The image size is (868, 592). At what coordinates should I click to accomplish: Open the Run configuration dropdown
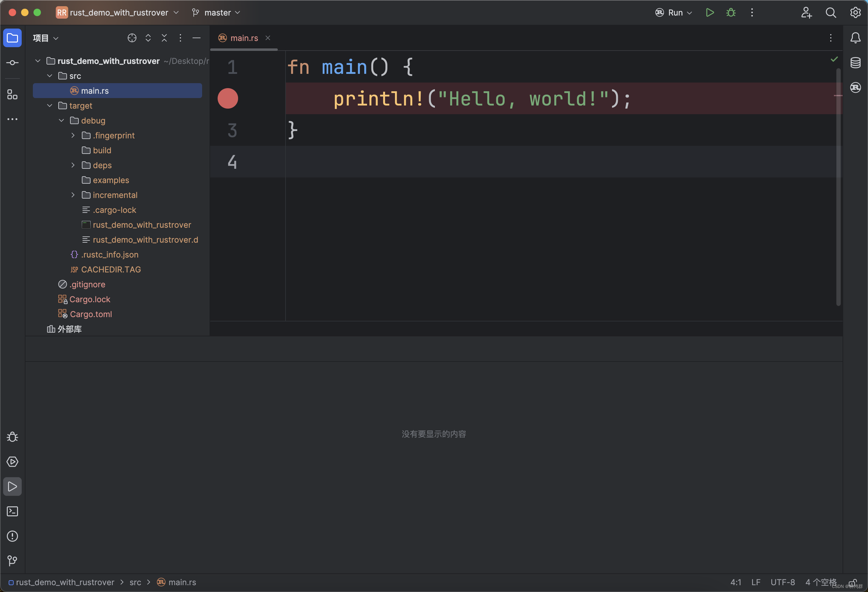(674, 13)
